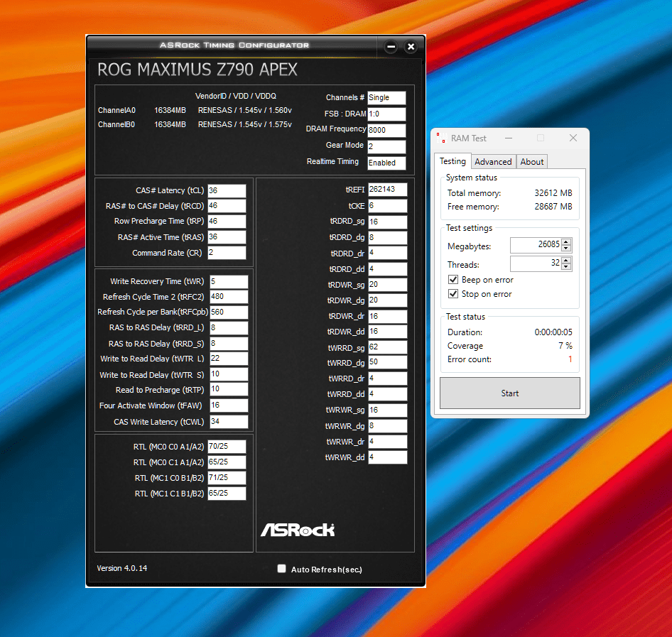Click the tRRD_S value field
672x637 pixels.
tap(229, 344)
